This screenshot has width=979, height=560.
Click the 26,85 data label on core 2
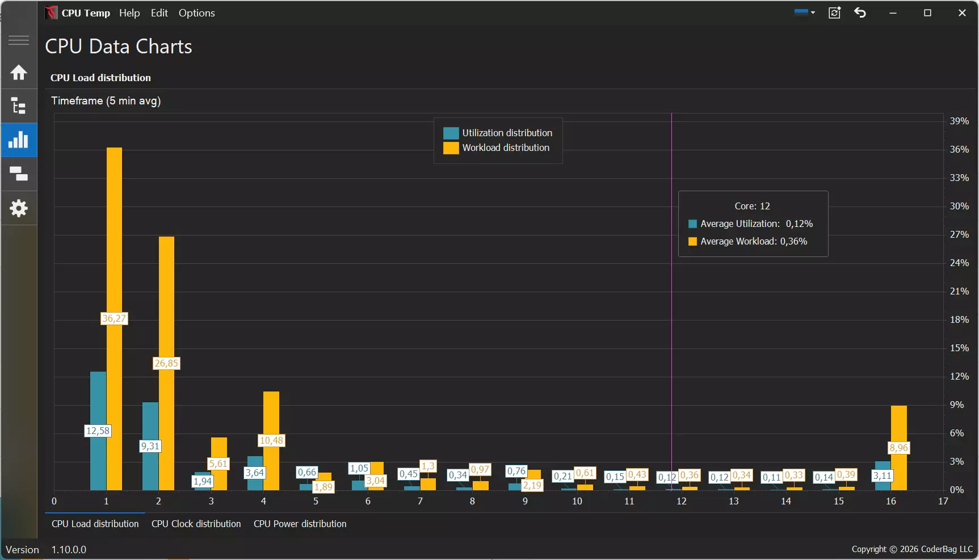[x=166, y=363]
